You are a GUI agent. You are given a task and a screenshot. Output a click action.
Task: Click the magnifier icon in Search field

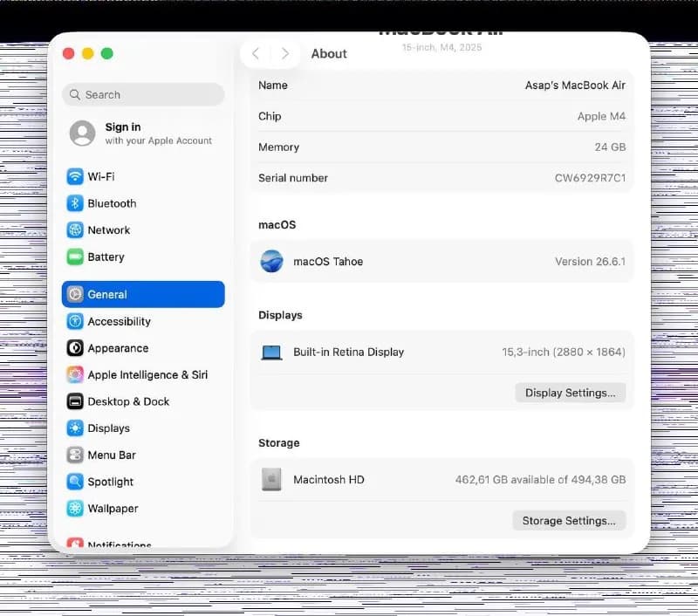pyautogui.click(x=75, y=95)
